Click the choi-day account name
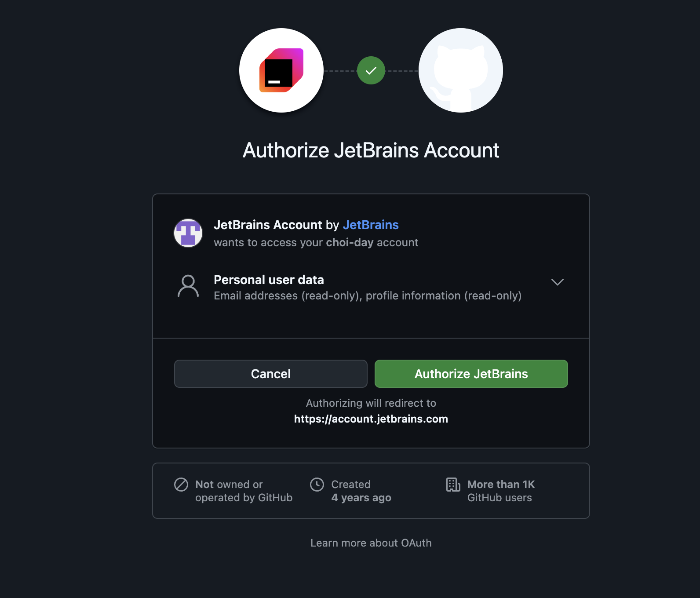The width and height of the screenshot is (700, 598). pos(350,242)
